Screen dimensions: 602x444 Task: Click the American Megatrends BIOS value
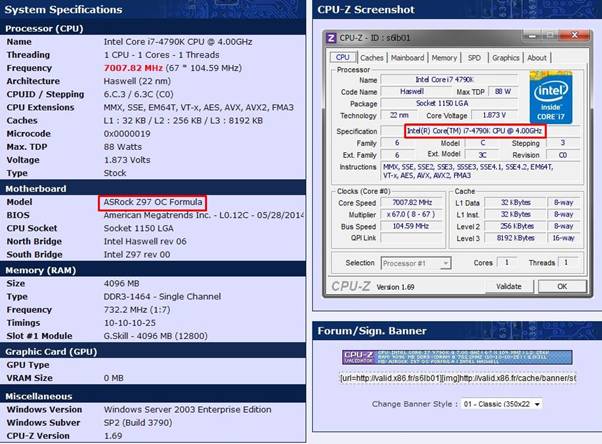pos(203,215)
